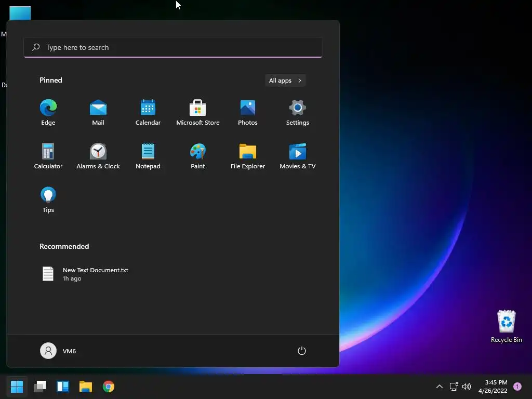The image size is (532, 399).
Task: Launch Alarms & Clock
Action: pyautogui.click(x=98, y=156)
